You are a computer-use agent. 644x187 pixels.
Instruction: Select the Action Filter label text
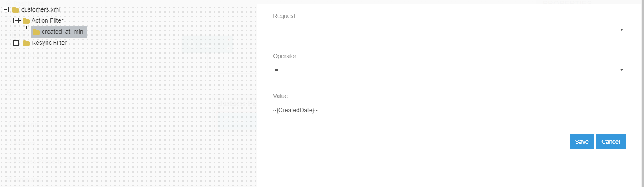pyautogui.click(x=47, y=20)
